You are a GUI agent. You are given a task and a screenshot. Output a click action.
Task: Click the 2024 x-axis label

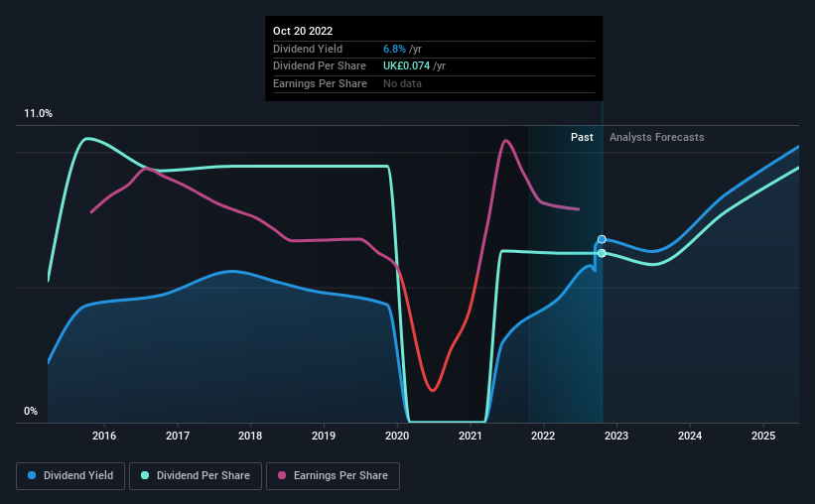[690, 436]
